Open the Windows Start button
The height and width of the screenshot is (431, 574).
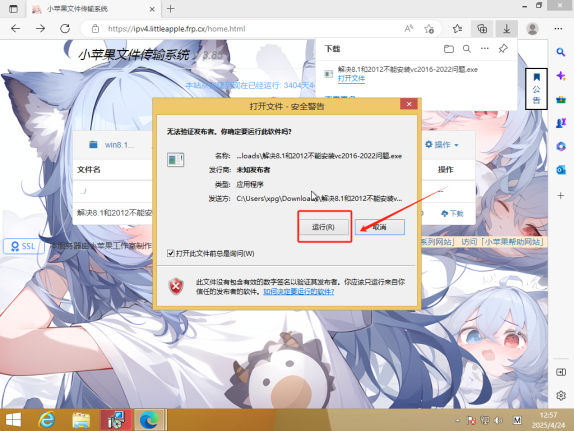[x=14, y=420]
